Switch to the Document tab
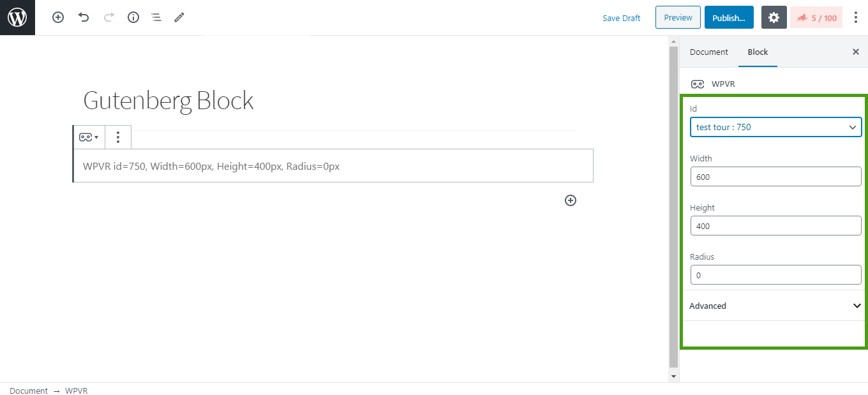868x395 pixels. coord(708,52)
